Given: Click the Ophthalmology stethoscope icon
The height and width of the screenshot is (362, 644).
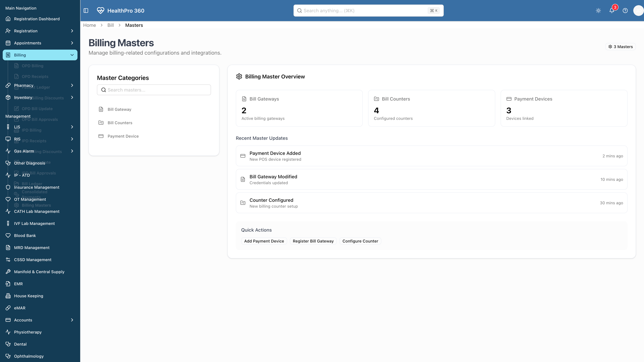Looking at the screenshot, I should coord(8,356).
